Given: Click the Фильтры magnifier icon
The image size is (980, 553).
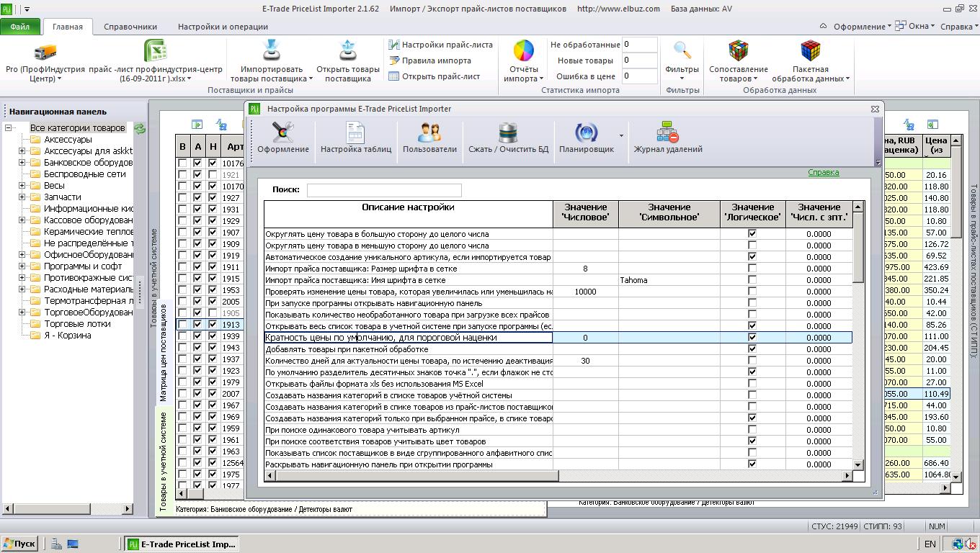Looking at the screenshot, I should point(682,50).
